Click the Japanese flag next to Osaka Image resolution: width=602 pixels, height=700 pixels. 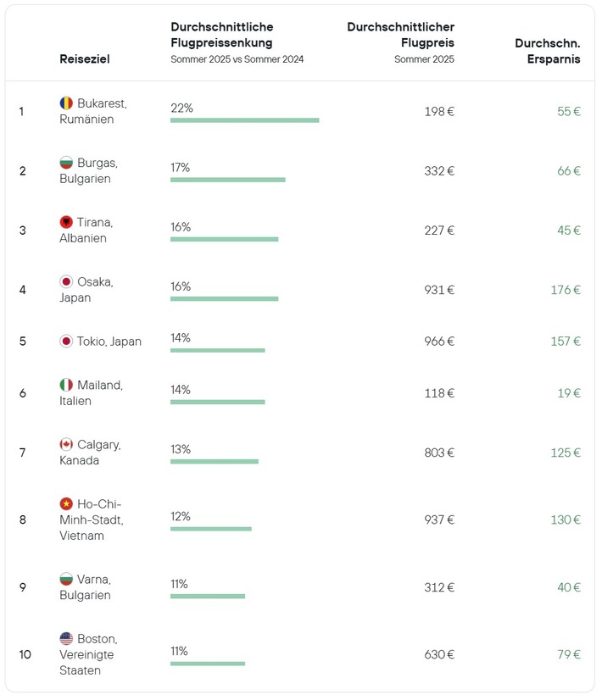tap(66, 281)
